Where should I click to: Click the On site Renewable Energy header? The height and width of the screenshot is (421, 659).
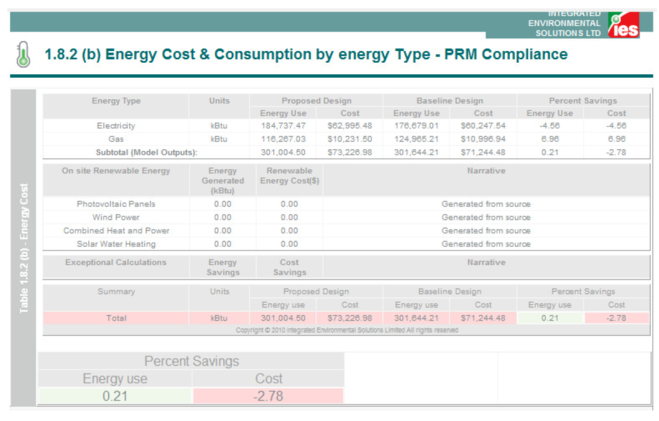click(x=116, y=170)
